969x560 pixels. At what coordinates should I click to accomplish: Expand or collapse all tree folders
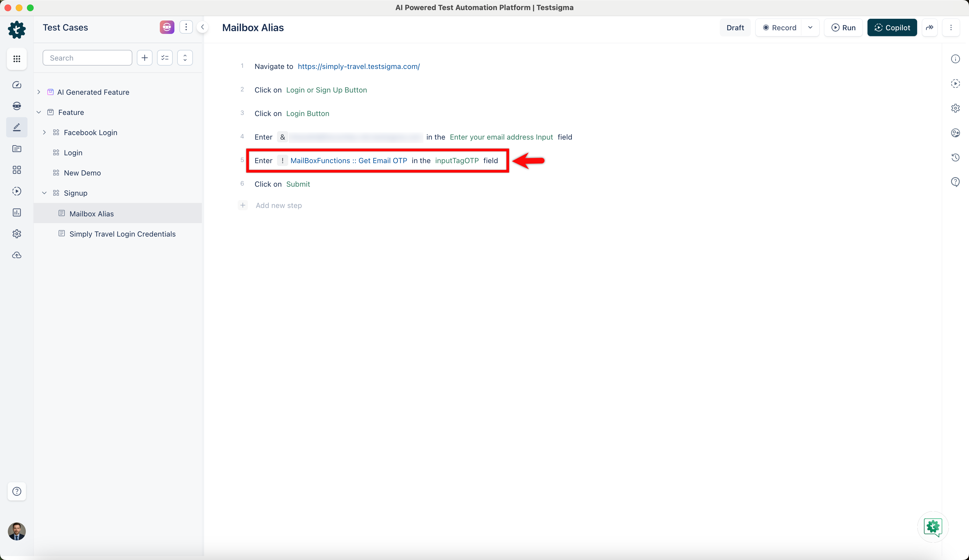[185, 58]
